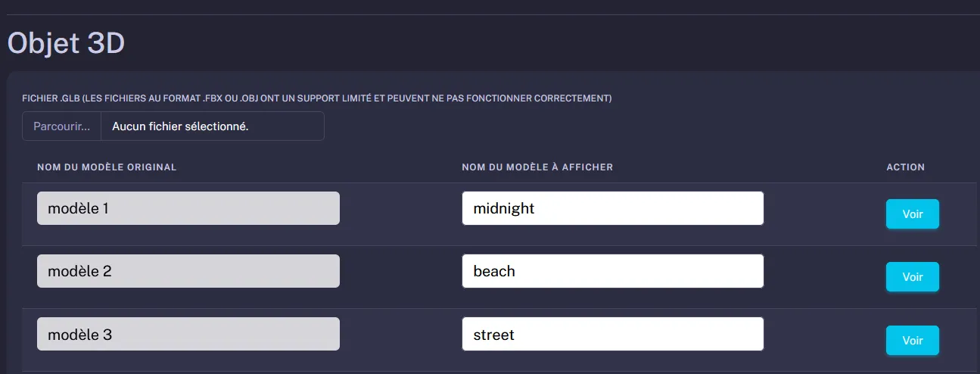Click the disabled modèle 3 field

[188, 334]
